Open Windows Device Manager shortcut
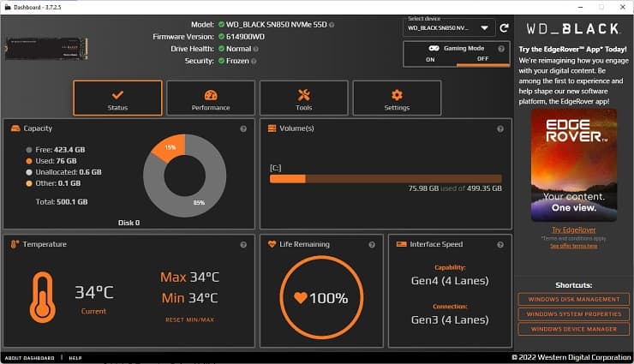634x364 pixels. click(574, 329)
